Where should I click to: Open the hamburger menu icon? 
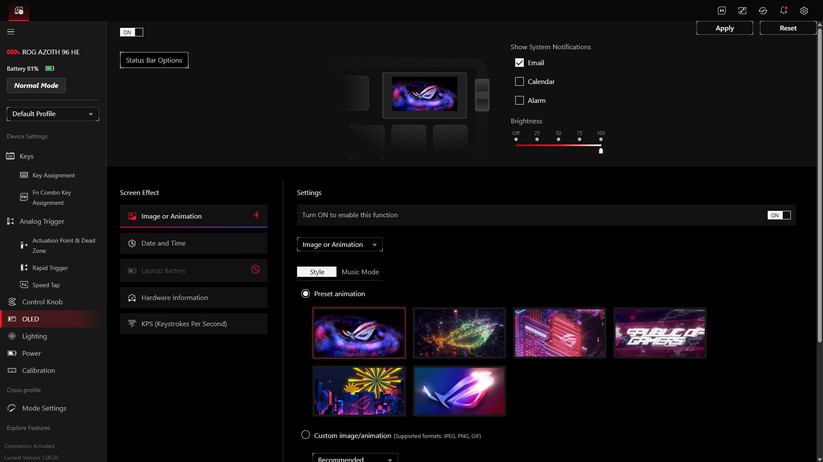tap(10, 32)
